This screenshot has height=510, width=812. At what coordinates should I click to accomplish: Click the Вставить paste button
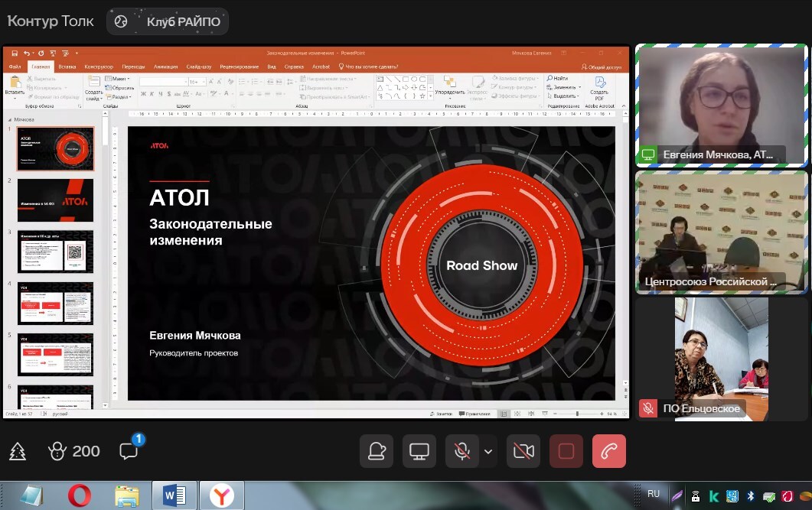[x=15, y=86]
